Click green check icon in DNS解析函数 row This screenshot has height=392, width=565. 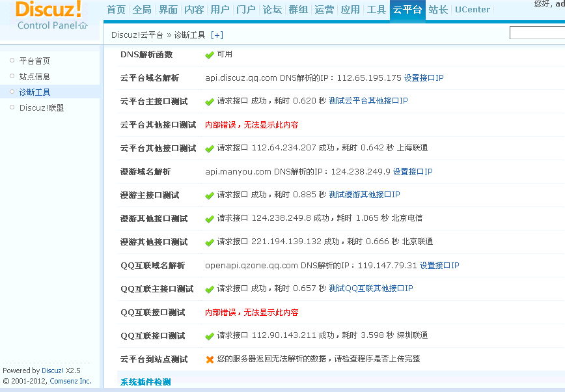coord(210,55)
